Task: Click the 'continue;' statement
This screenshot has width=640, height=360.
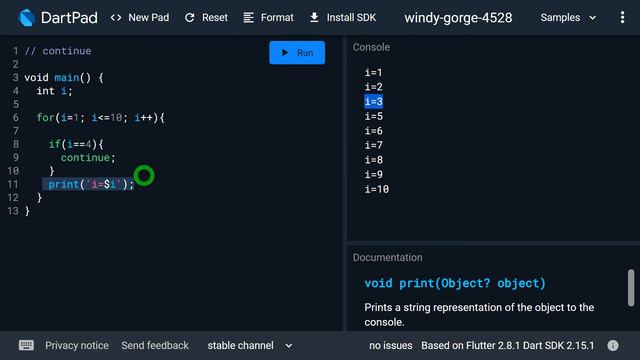Action: 88,158
